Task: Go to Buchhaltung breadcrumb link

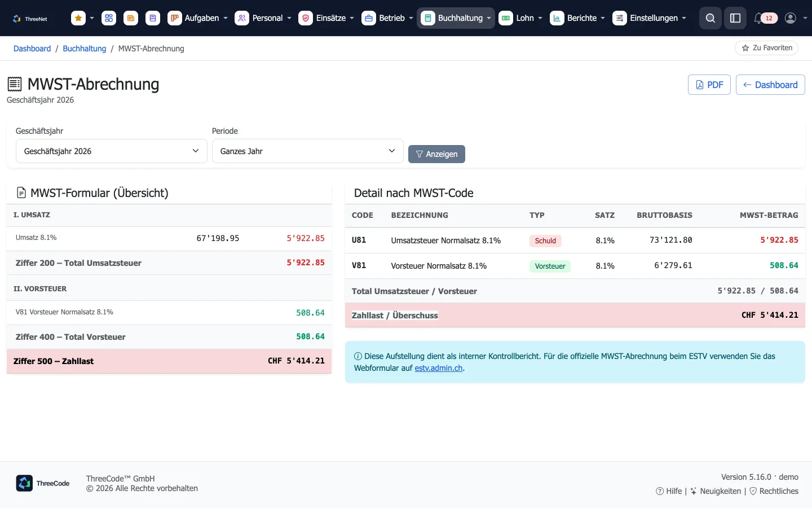Action: (85, 49)
